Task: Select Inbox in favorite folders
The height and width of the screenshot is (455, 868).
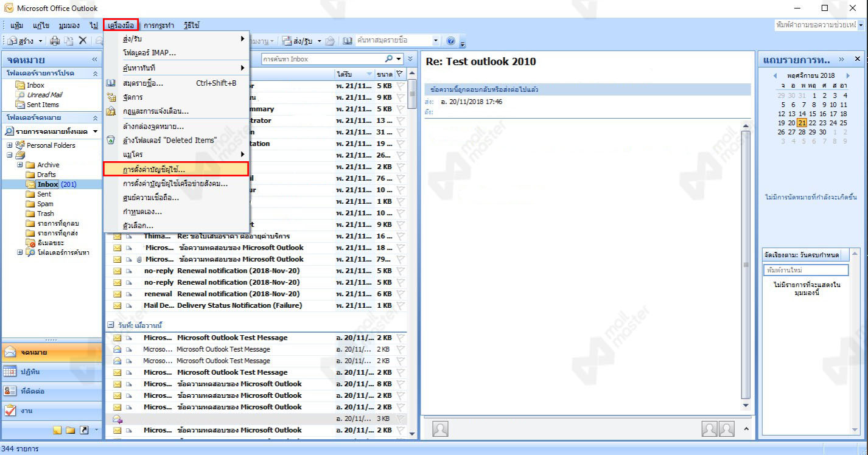Action: click(x=35, y=85)
